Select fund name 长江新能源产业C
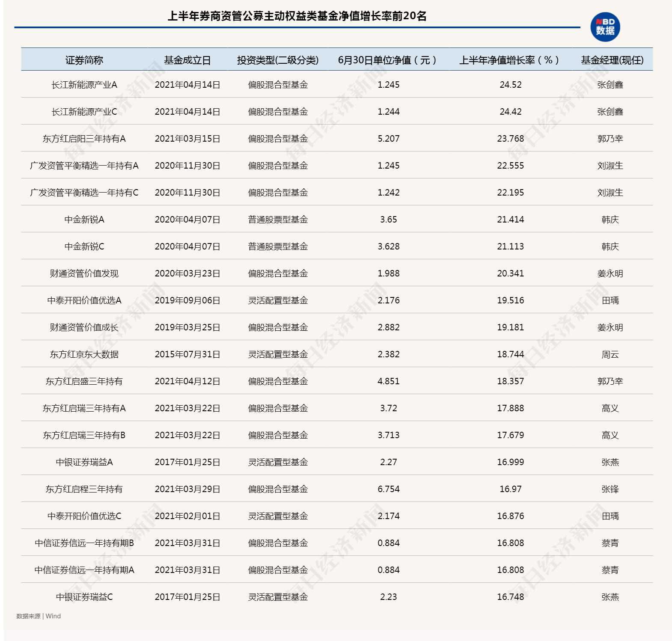672x641 pixels. coord(84,112)
